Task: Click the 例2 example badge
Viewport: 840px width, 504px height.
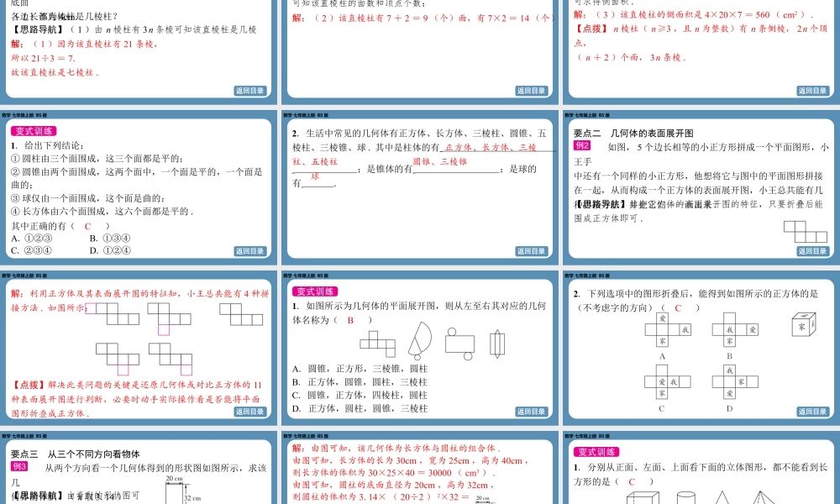Action: (580, 144)
